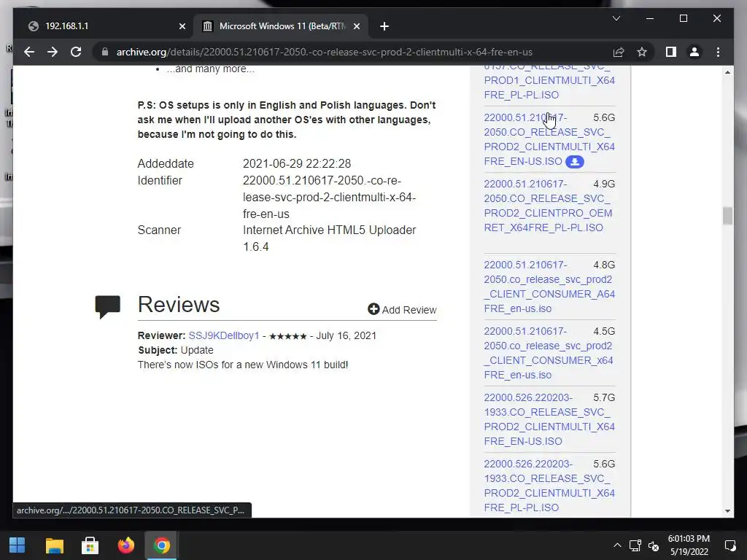
Task: Click the Identifier value text
Action: 329,197
